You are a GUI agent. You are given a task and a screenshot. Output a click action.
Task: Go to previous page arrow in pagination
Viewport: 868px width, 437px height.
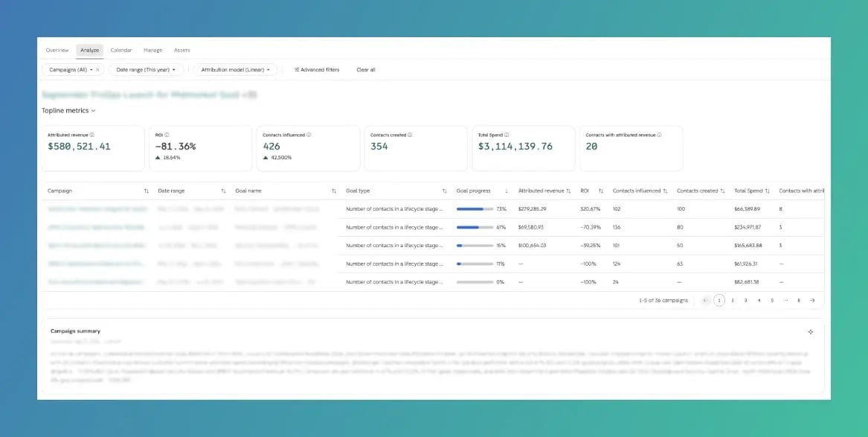click(705, 300)
